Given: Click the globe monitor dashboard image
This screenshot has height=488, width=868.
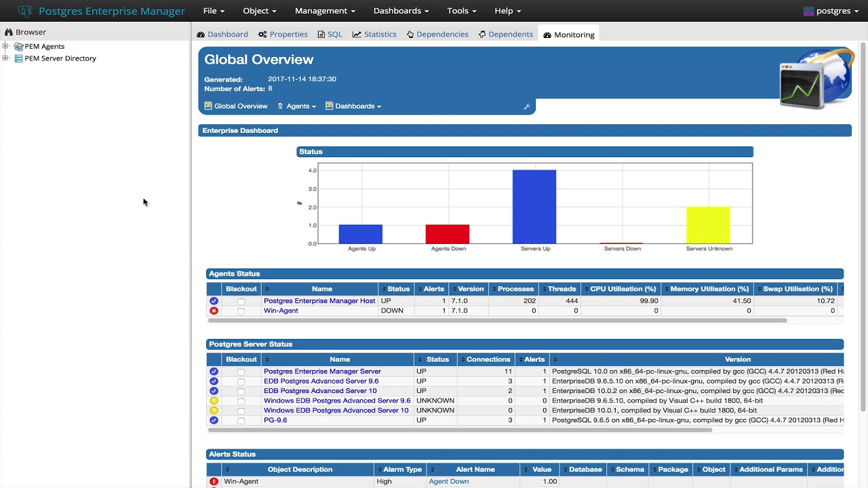Looking at the screenshot, I should [x=815, y=79].
